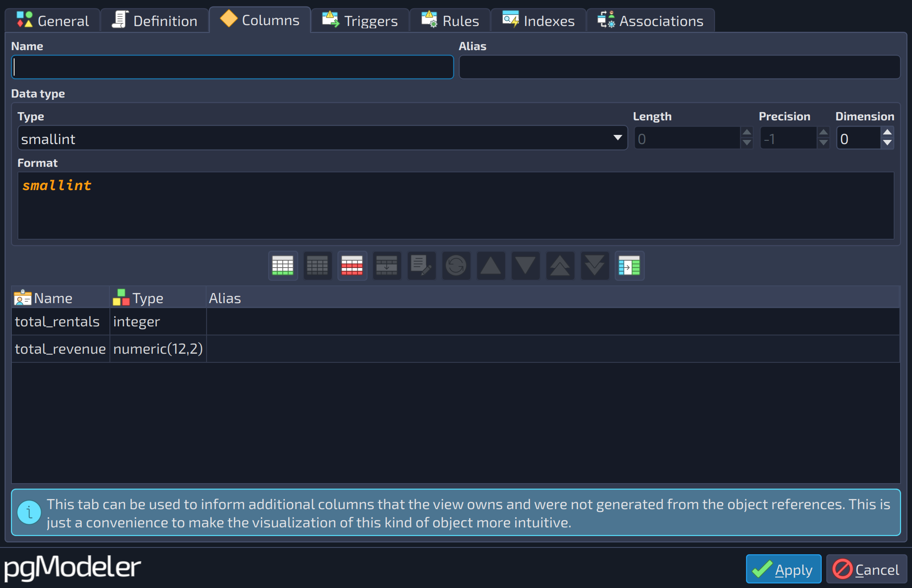This screenshot has width=912, height=588.
Task: Click the remove column (dark grid) icon
Action: [317, 266]
